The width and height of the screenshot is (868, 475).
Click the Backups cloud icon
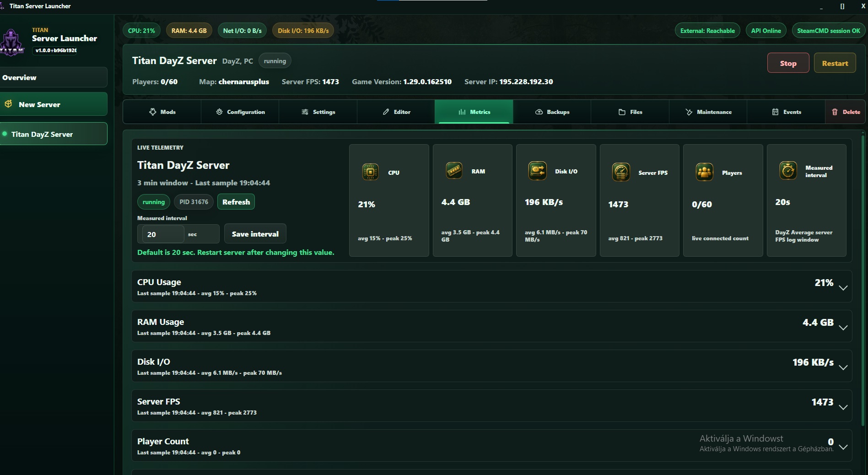[539, 112]
